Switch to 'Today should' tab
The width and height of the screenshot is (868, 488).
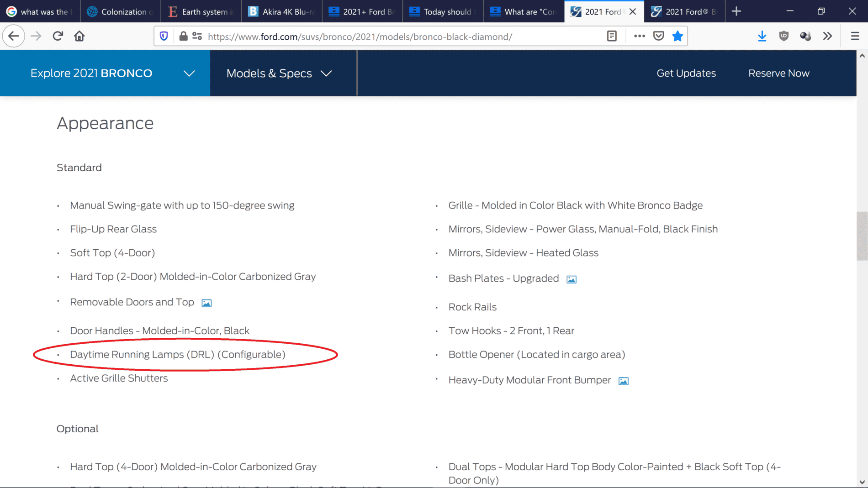pos(443,11)
